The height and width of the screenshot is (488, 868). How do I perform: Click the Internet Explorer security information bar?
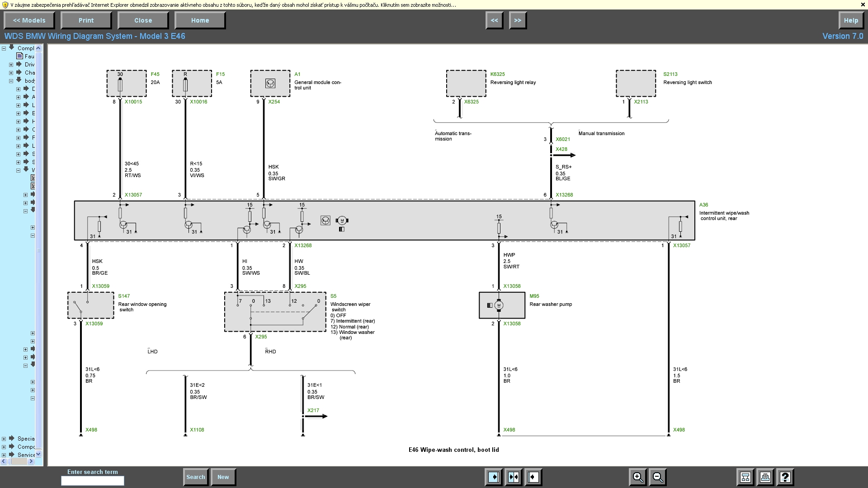[434, 5]
